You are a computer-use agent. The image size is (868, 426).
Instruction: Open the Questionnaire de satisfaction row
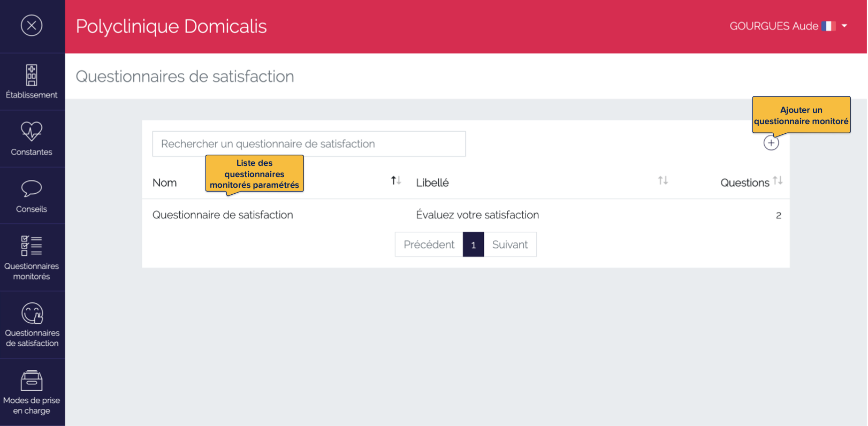pyautogui.click(x=223, y=215)
